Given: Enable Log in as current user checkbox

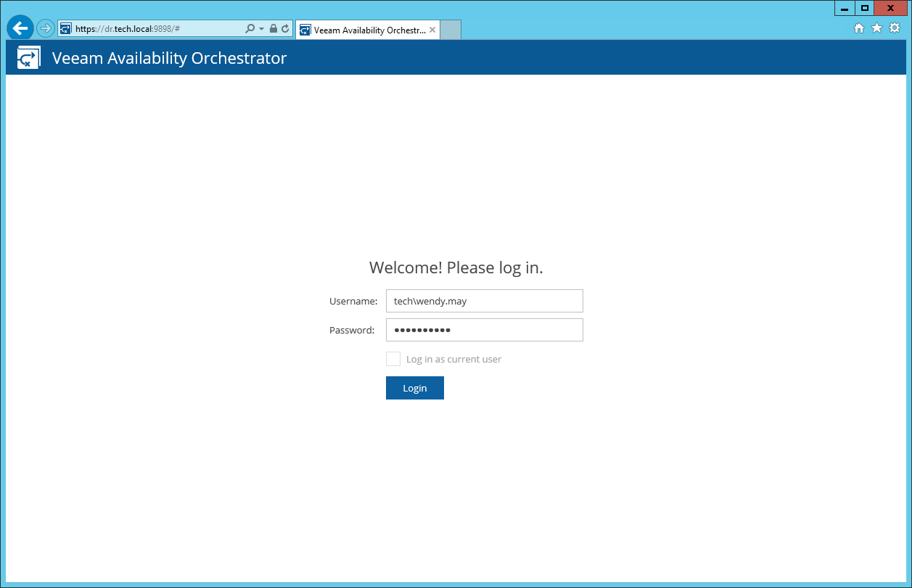Looking at the screenshot, I should (x=393, y=359).
